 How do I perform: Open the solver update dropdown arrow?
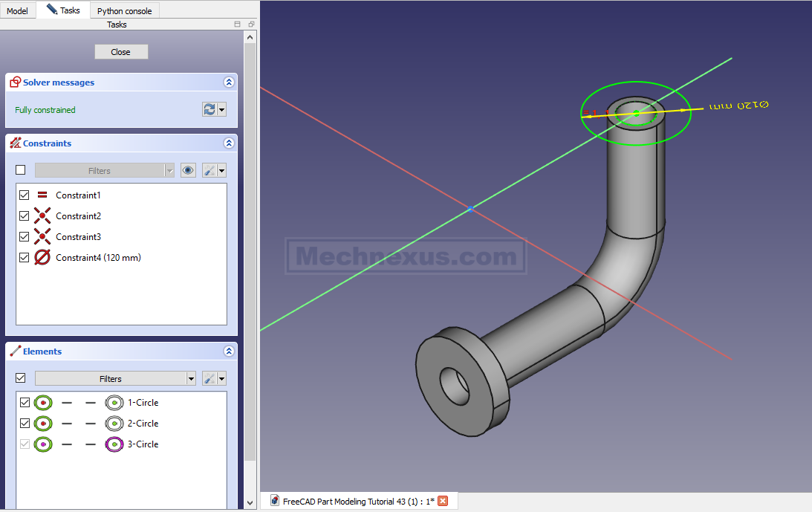222,109
